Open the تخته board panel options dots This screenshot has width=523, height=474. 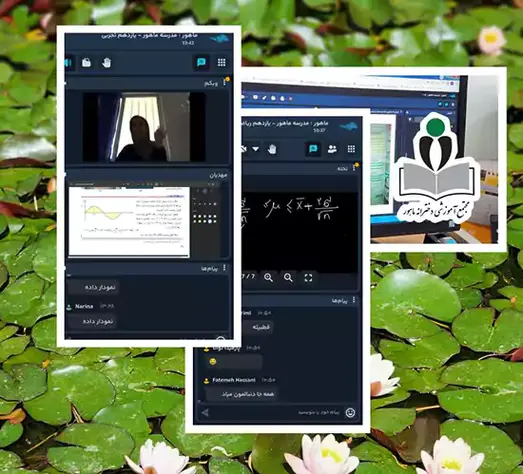354,168
